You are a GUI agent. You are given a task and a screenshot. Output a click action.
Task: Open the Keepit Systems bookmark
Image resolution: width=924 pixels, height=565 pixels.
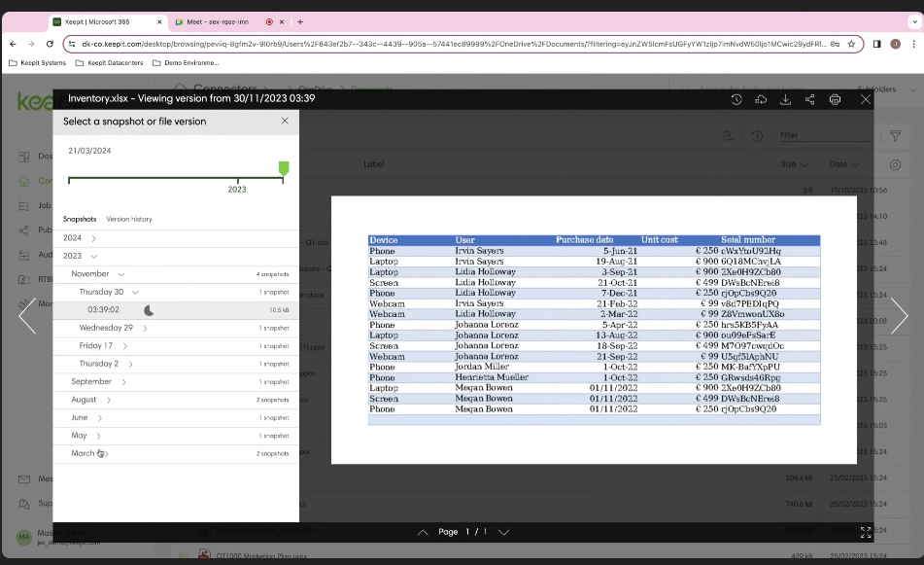pos(40,62)
